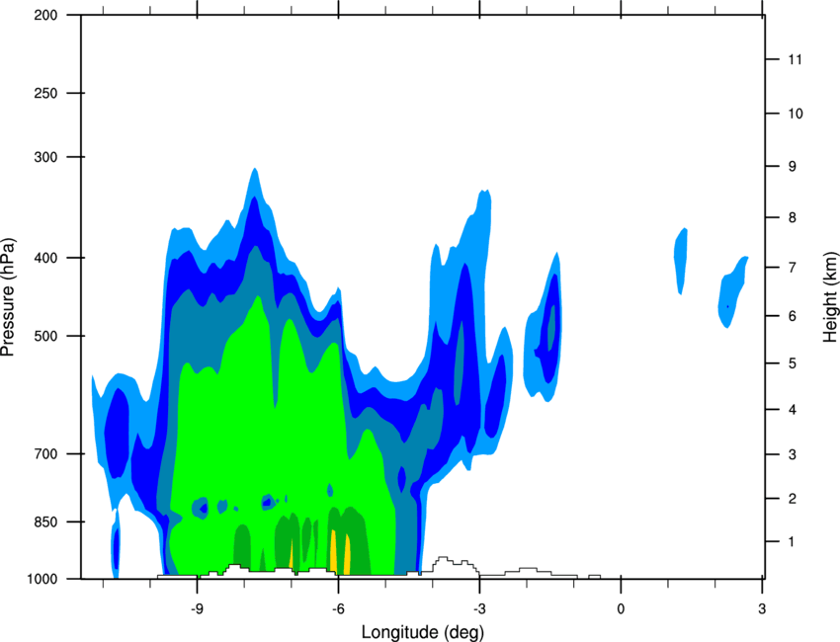Select the 850 pressure tick label

45,522
